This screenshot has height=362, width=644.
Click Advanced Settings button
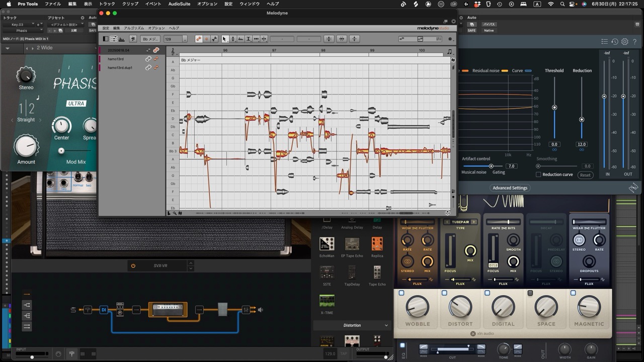click(x=510, y=188)
